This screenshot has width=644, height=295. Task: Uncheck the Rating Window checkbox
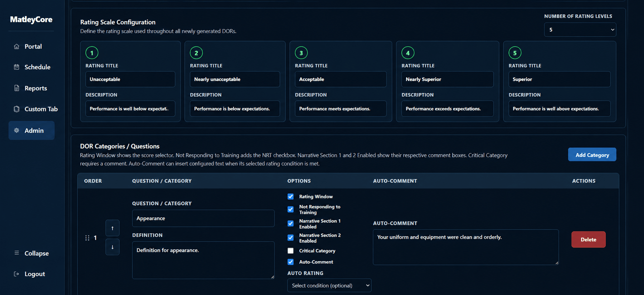click(x=291, y=197)
